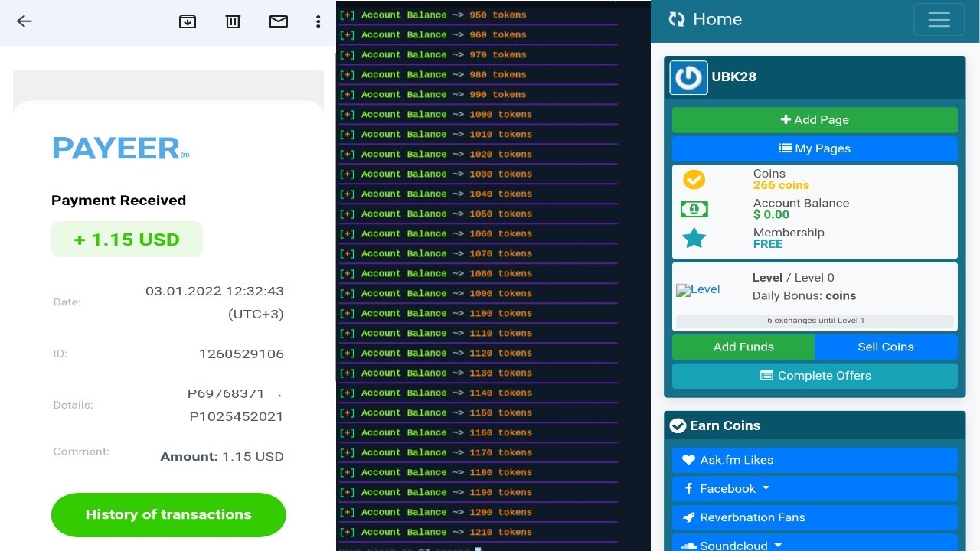Screen dimensions: 980x551
Task: Click the refresh icon beside Home
Action: (677, 20)
